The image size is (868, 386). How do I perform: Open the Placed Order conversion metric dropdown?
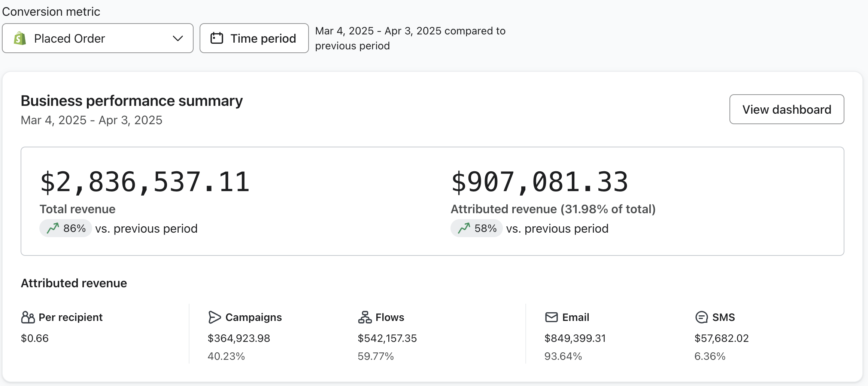point(98,38)
